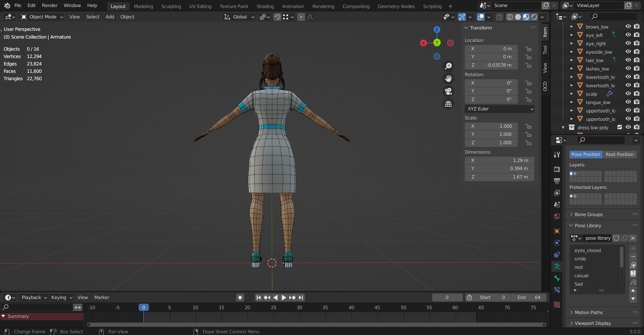Open the Tool properties tab icon
644x335 pixels.
557,154
